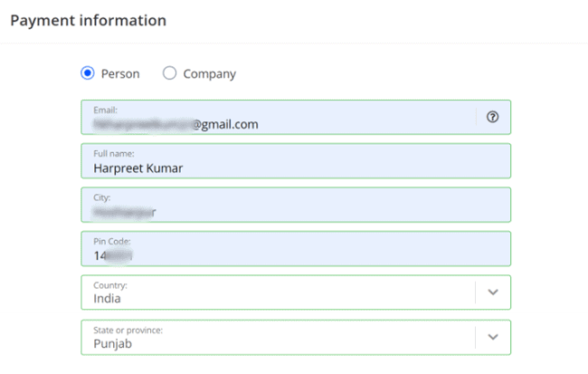Click the Company option label
Screen dimensions: 588x374
point(210,74)
